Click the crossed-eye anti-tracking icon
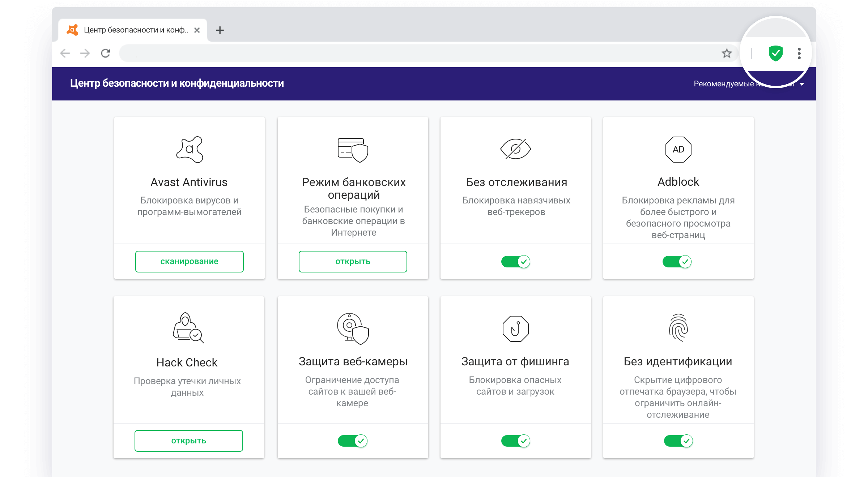 [x=515, y=149]
